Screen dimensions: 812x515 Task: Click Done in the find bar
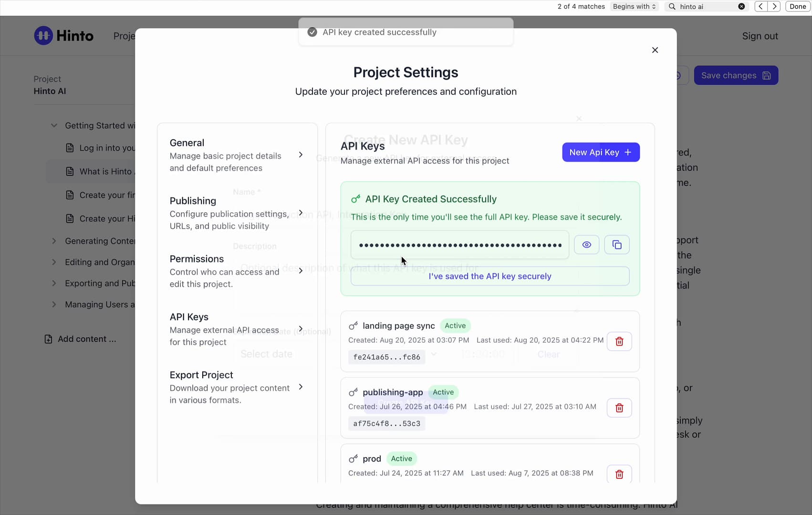pyautogui.click(x=798, y=6)
